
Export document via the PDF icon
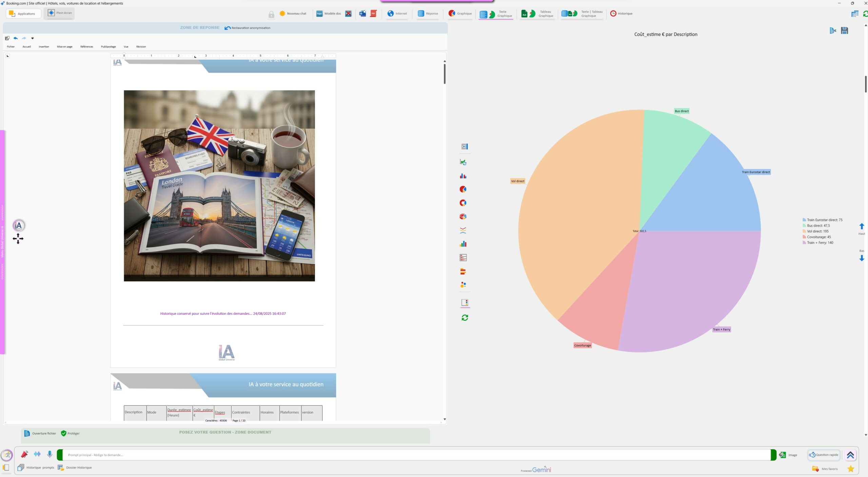coord(373,14)
